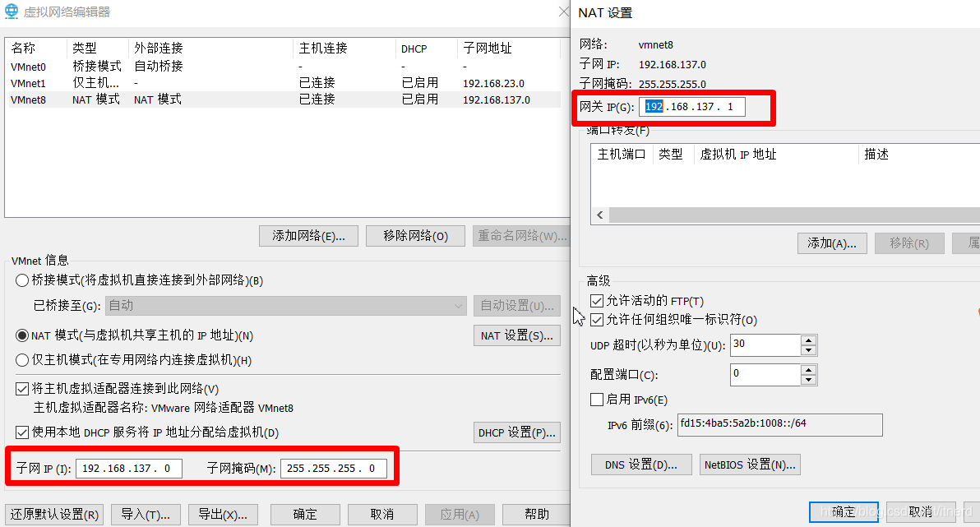
Task: Click the 重命名网络(W)... button
Action: tap(522, 236)
